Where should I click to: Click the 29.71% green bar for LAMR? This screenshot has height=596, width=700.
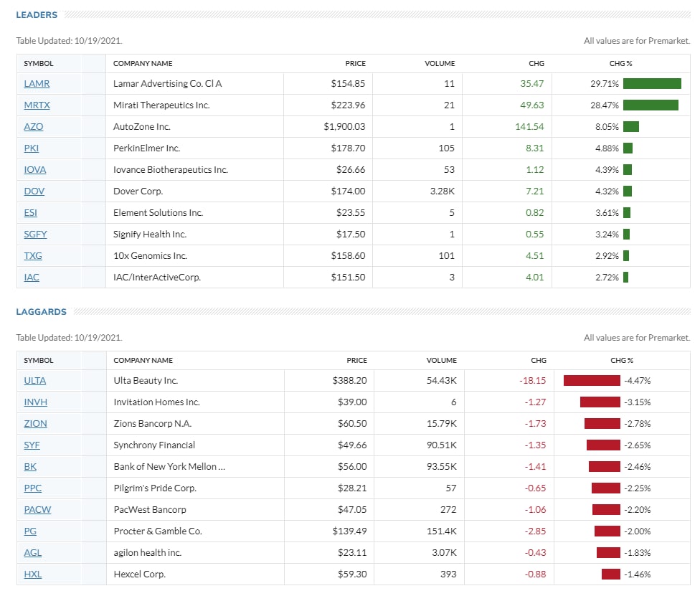coord(652,83)
